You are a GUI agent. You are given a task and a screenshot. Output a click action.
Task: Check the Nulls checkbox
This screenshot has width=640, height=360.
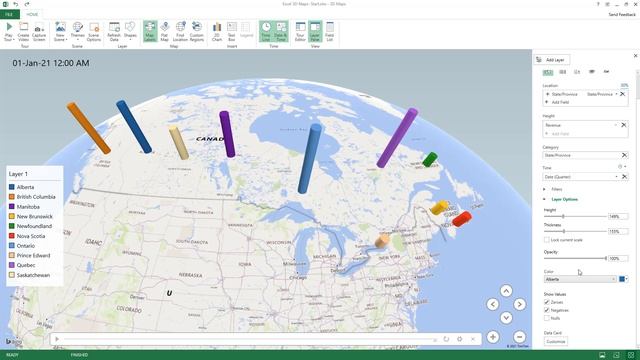tap(547, 318)
